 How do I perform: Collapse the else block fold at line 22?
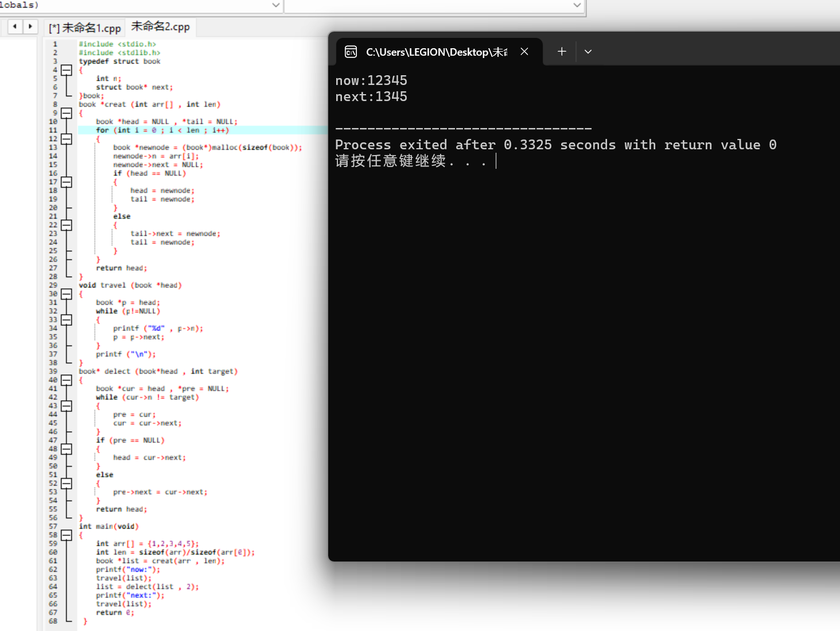coord(67,225)
